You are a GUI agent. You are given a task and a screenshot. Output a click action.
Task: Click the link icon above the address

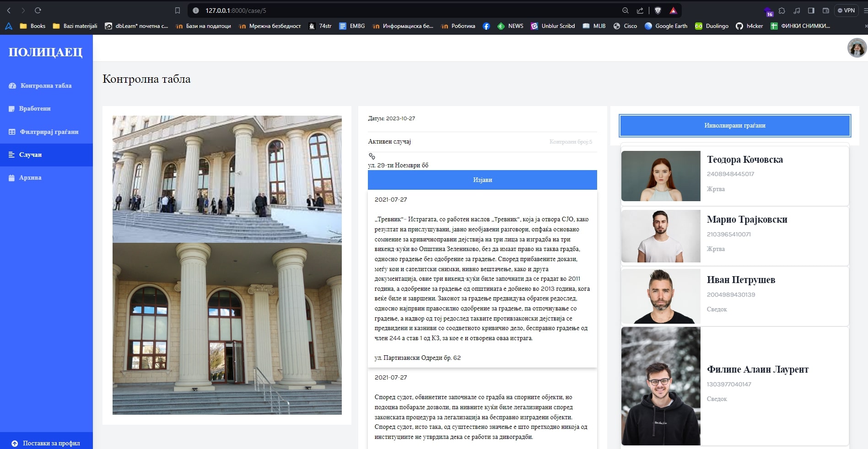click(372, 156)
